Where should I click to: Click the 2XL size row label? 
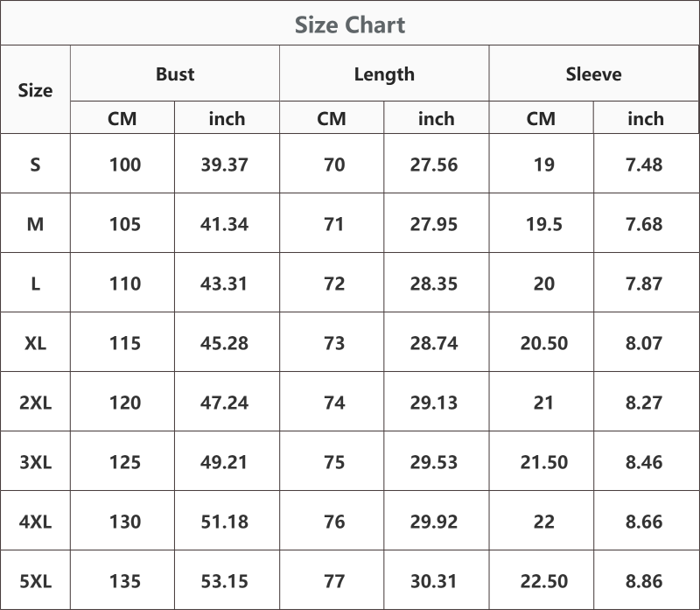tap(35, 403)
